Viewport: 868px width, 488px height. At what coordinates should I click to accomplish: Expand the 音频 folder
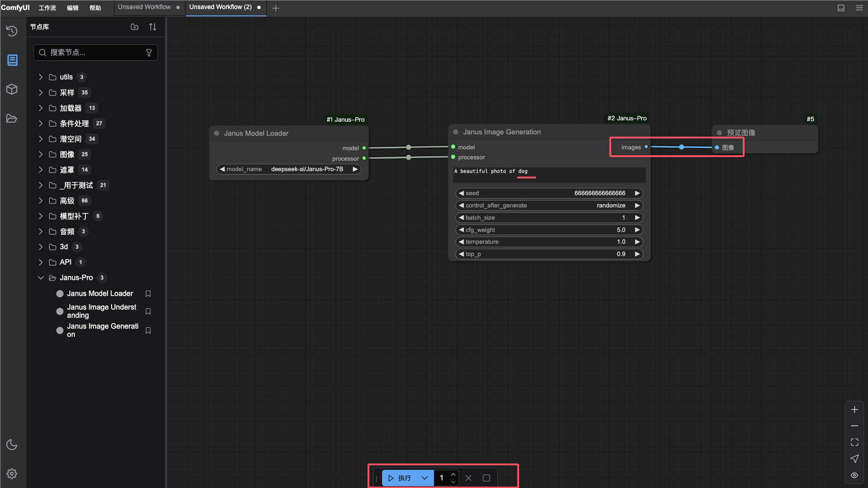(40, 232)
